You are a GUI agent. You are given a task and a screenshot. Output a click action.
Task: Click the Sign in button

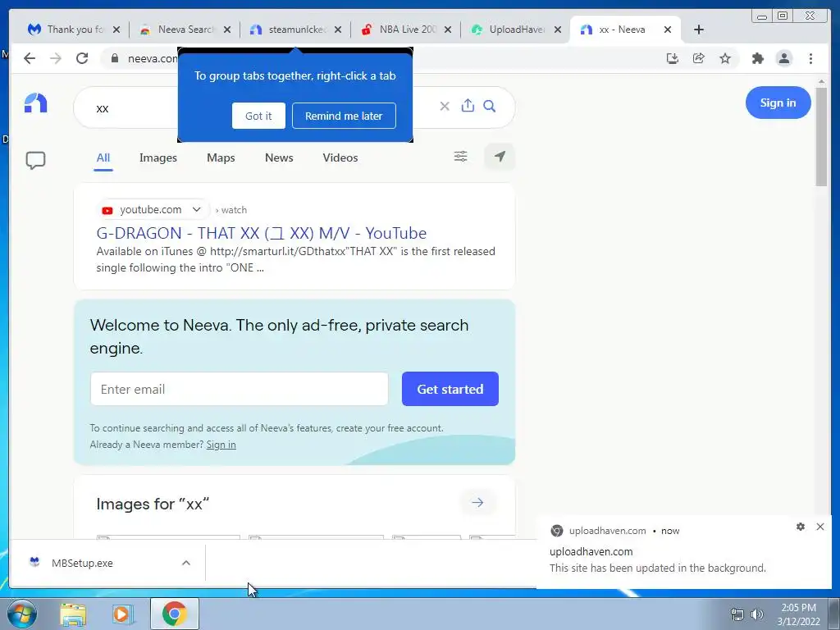click(778, 103)
